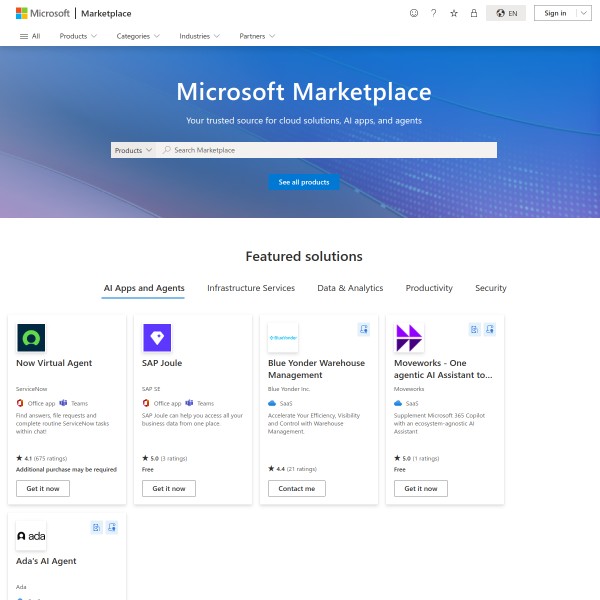This screenshot has height=600, width=600.
Task: Select the AI Apps and Agents tab
Action: coord(144,288)
